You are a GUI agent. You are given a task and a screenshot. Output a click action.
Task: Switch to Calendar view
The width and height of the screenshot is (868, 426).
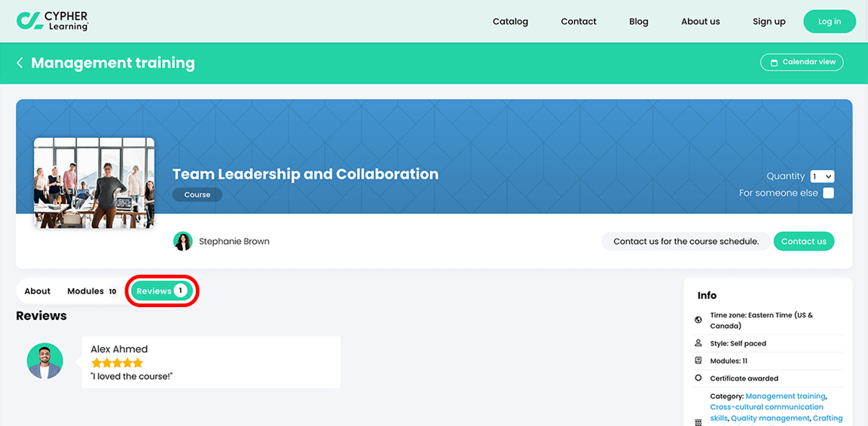pyautogui.click(x=802, y=62)
